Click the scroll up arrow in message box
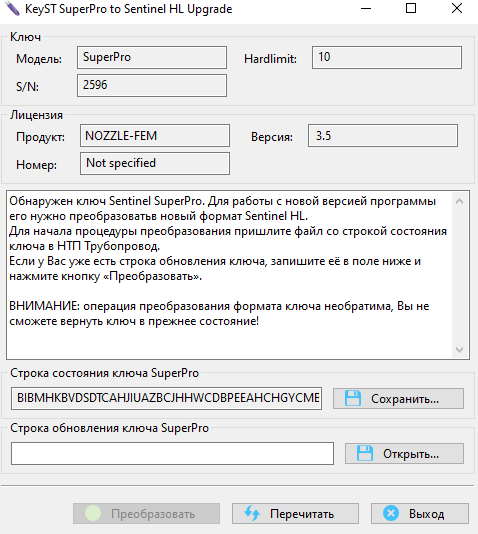Viewport: 478px width, 534px height. [459, 201]
